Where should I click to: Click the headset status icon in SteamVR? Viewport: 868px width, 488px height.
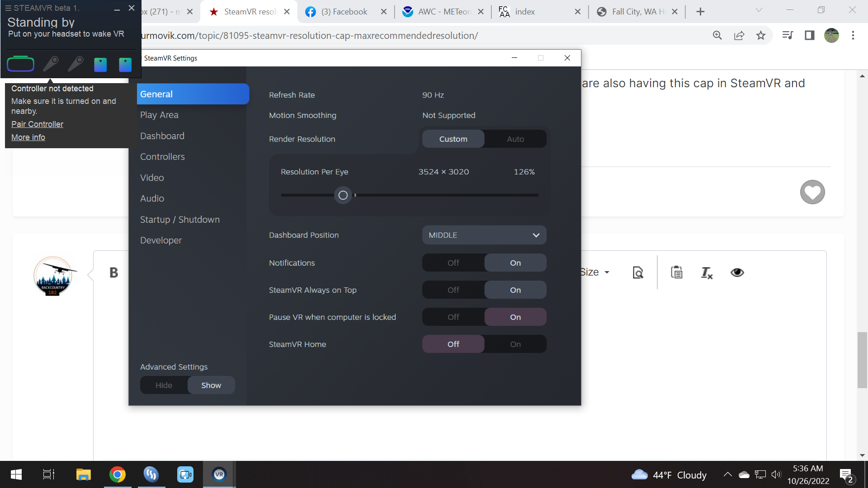(x=21, y=64)
